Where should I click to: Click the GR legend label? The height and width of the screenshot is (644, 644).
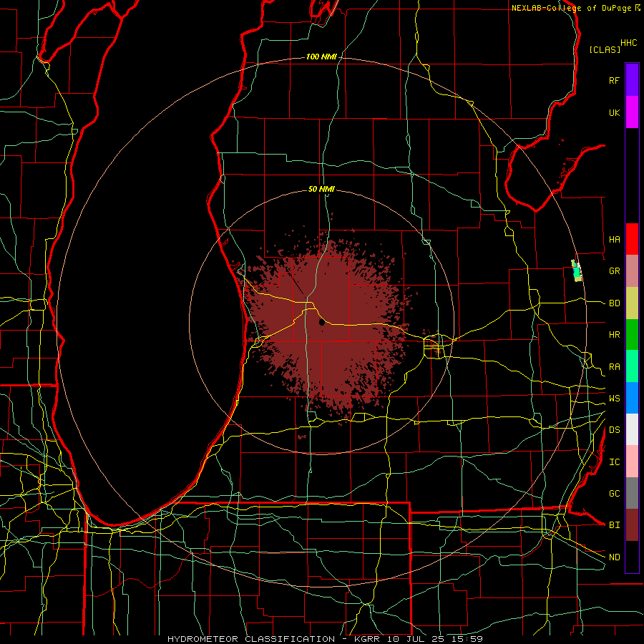[614, 271]
